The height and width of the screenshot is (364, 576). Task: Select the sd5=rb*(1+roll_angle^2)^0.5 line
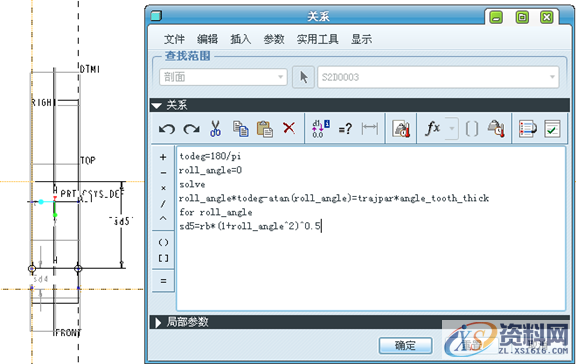(x=250, y=226)
